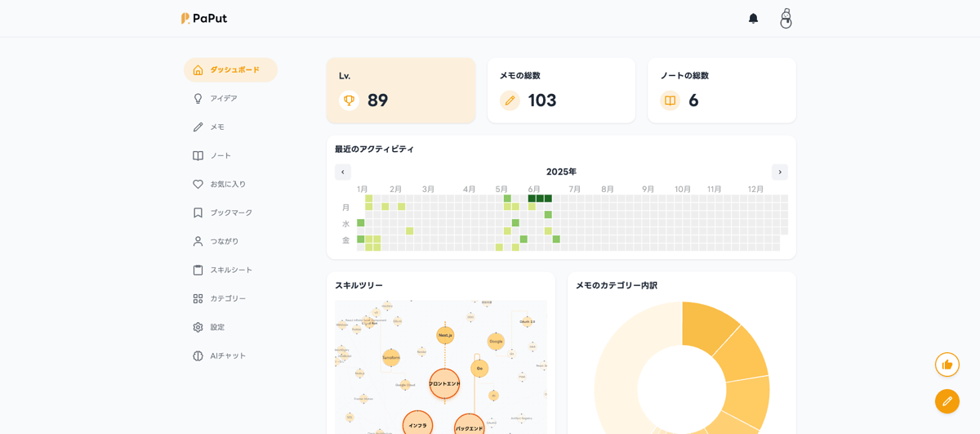980x434 pixels.
Task: Open the snowman user avatar menu
Action: [x=786, y=18]
